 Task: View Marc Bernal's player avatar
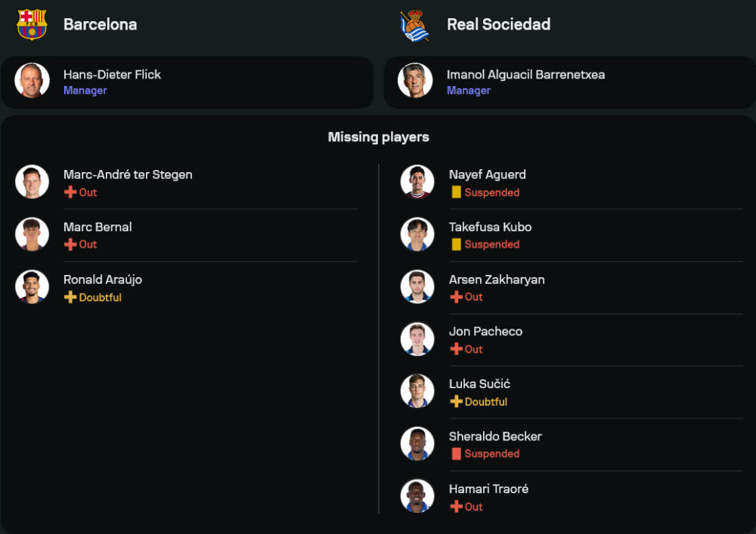(x=32, y=234)
